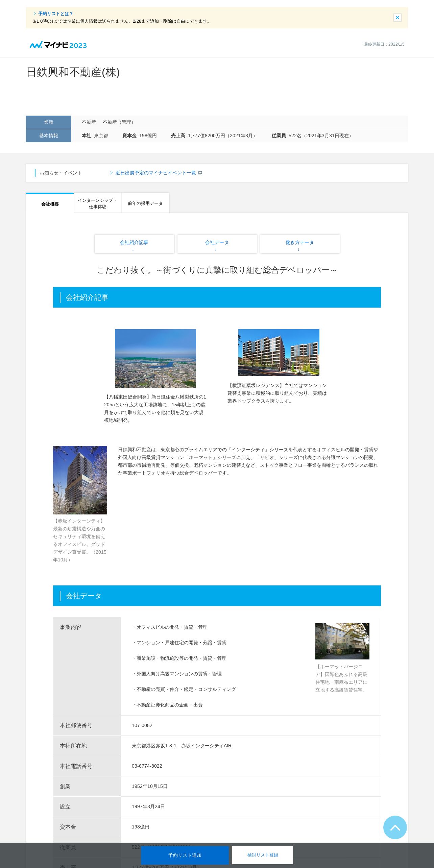
Task: Click the 不動産（管理） industry text
Action: point(119,122)
